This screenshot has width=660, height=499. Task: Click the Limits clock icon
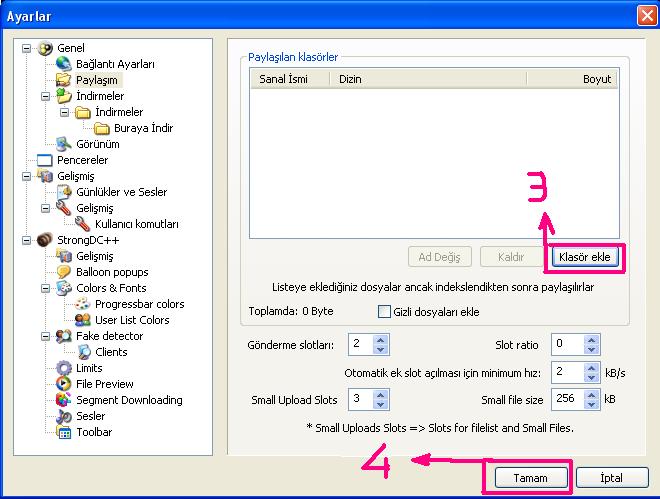(x=64, y=368)
